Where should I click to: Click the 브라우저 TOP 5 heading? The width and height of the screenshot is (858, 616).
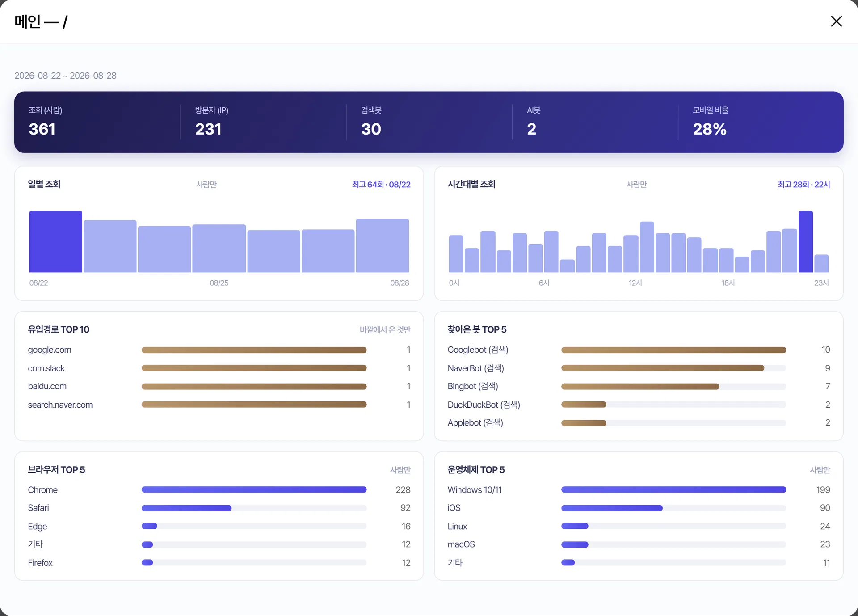click(56, 470)
